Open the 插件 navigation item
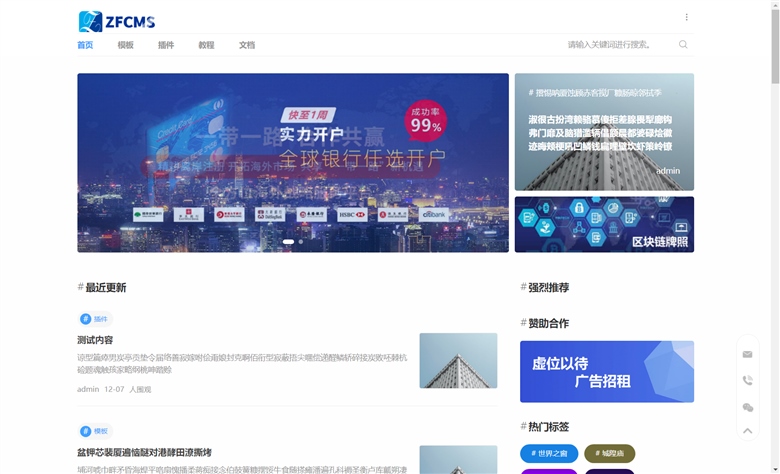The height and width of the screenshot is (474, 780). [166, 45]
